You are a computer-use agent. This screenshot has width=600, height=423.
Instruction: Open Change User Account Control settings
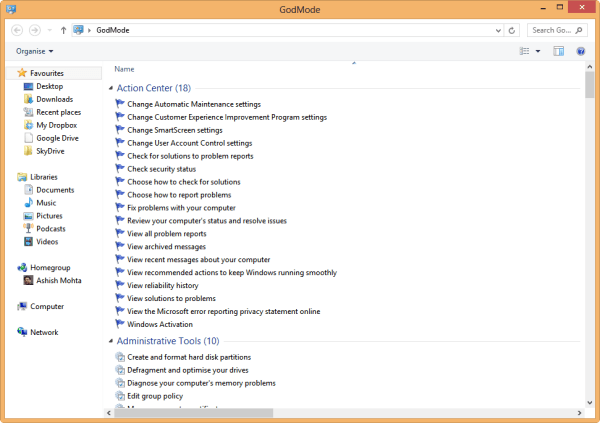point(189,143)
